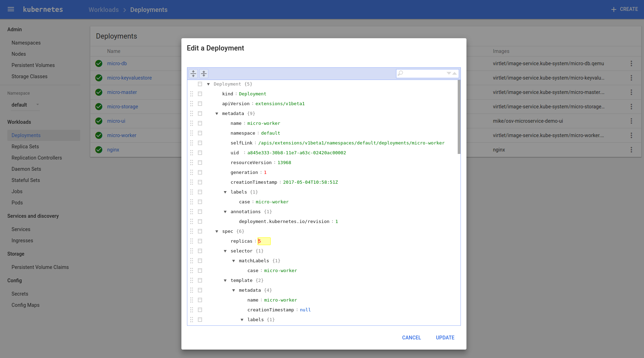Go to previous search result arrow

pos(455,73)
